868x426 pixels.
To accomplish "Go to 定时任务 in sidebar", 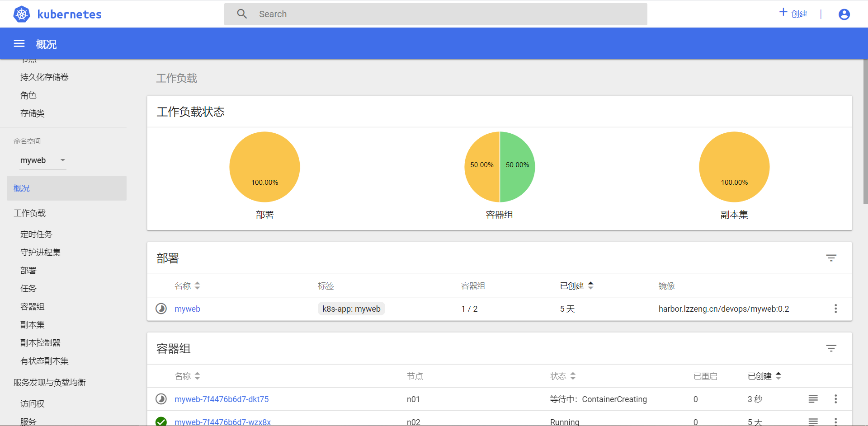I will [36, 234].
